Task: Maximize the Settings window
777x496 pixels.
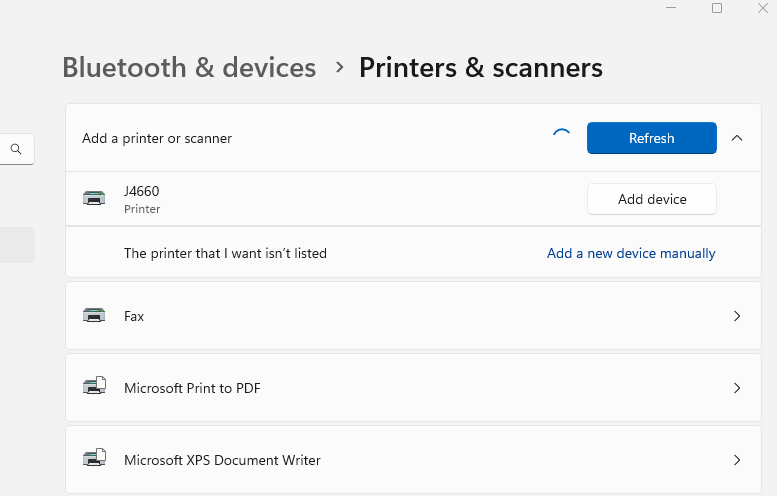Action: pyautogui.click(x=717, y=8)
